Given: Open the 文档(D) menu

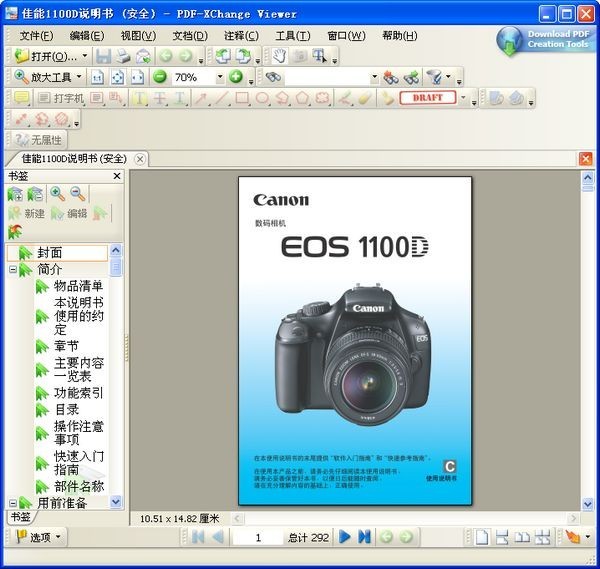Looking at the screenshot, I should click(x=190, y=36).
